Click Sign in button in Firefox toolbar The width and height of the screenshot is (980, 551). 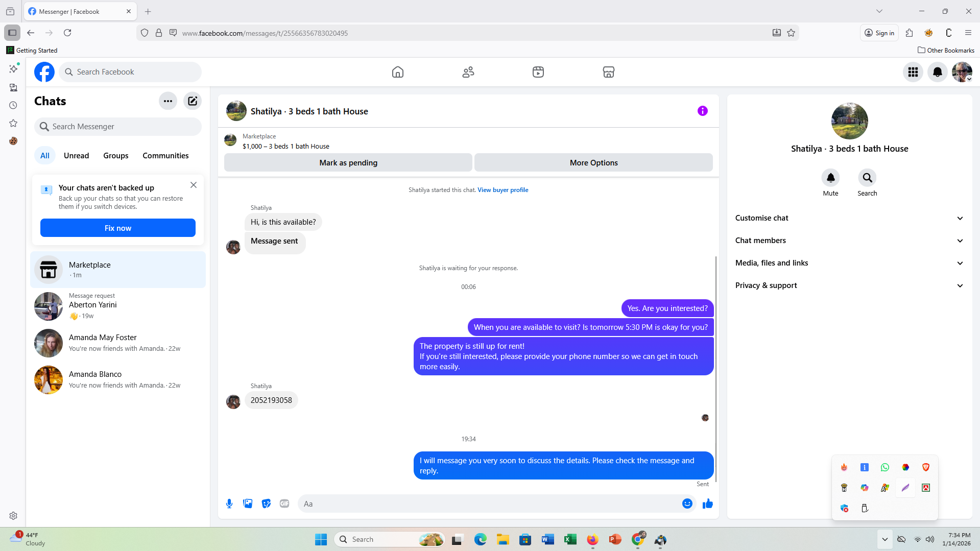[879, 33]
